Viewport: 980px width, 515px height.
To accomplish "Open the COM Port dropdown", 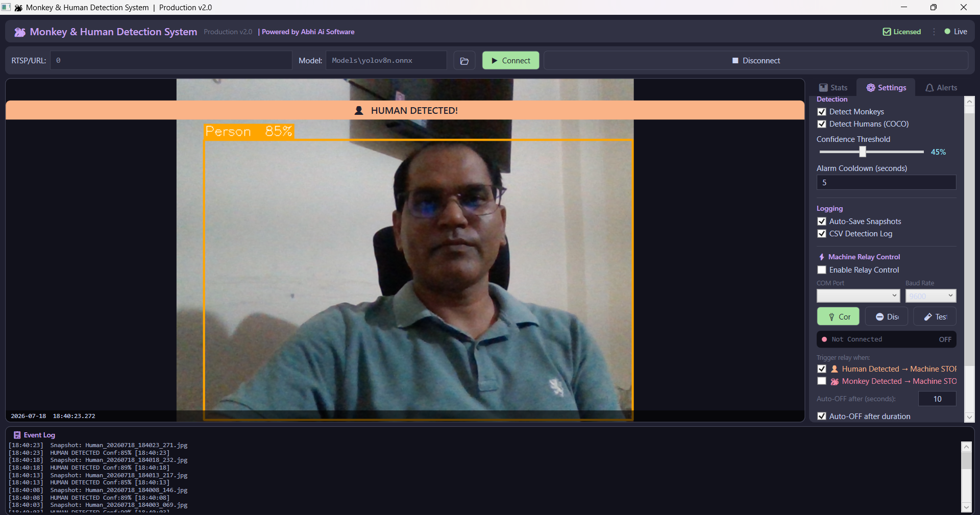I will [x=858, y=296].
